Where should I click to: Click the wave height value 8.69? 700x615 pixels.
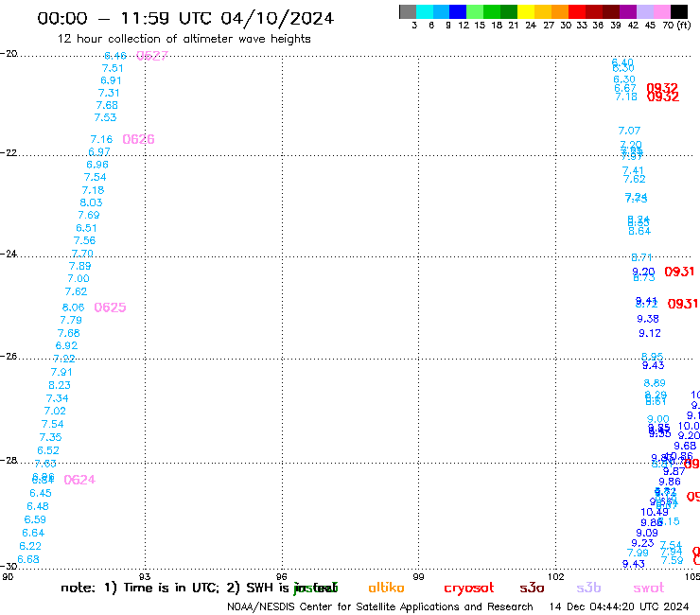pos(655,383)
